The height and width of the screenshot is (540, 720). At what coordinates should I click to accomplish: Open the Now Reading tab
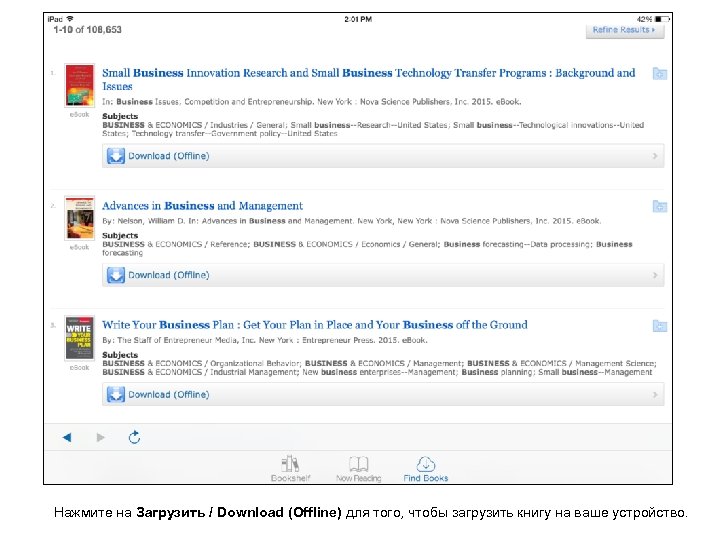(x=359, y=468)
